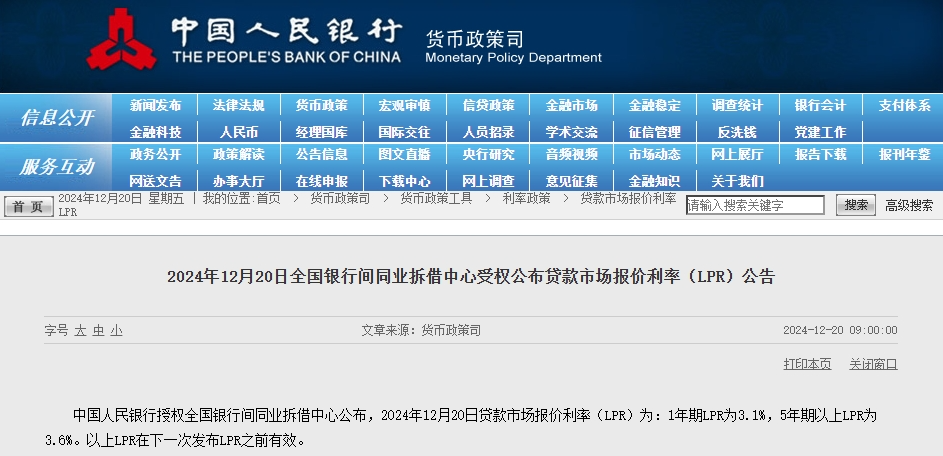Open the 新闻发布 navigation item

click(x=155, y=105)
